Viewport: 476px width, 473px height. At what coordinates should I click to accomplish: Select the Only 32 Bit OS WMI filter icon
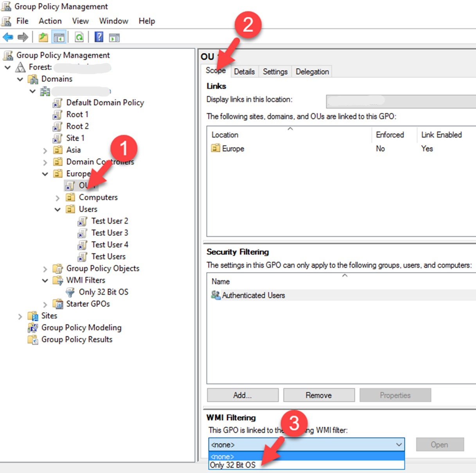70,292
